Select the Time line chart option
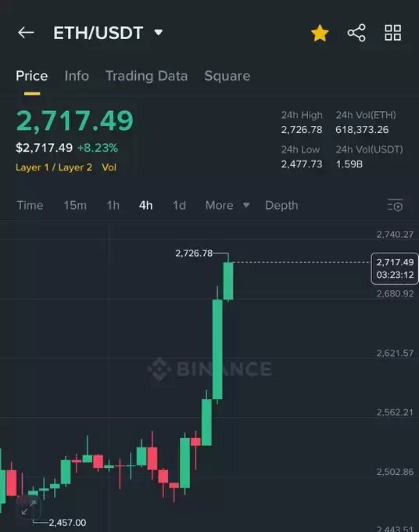The image size is (419, 532). pyautogui.click(x=30, y=205)
